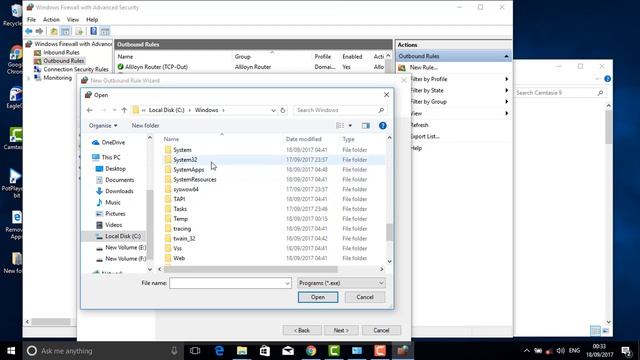Open the Organise dropdown menu

coord(103,126)
